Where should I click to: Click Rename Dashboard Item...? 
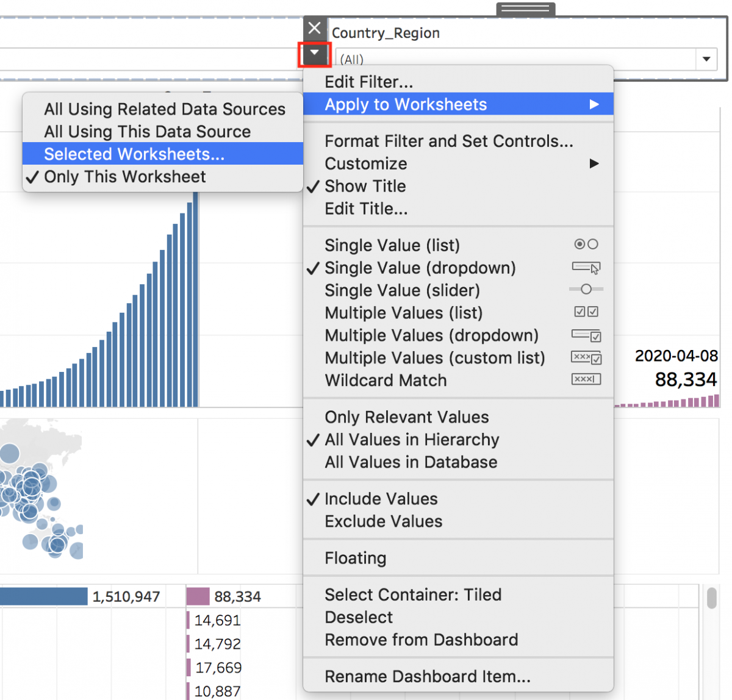tap(427, 676)
